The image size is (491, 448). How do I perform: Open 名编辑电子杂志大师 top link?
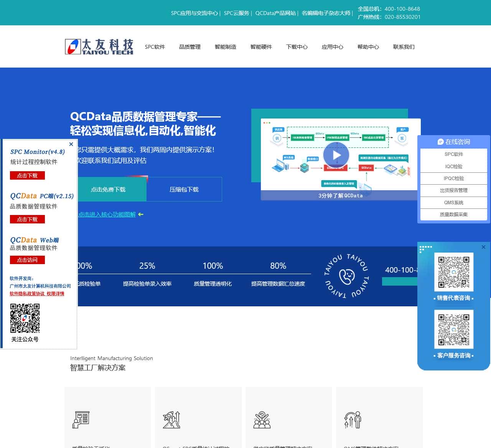pos(326,13)
